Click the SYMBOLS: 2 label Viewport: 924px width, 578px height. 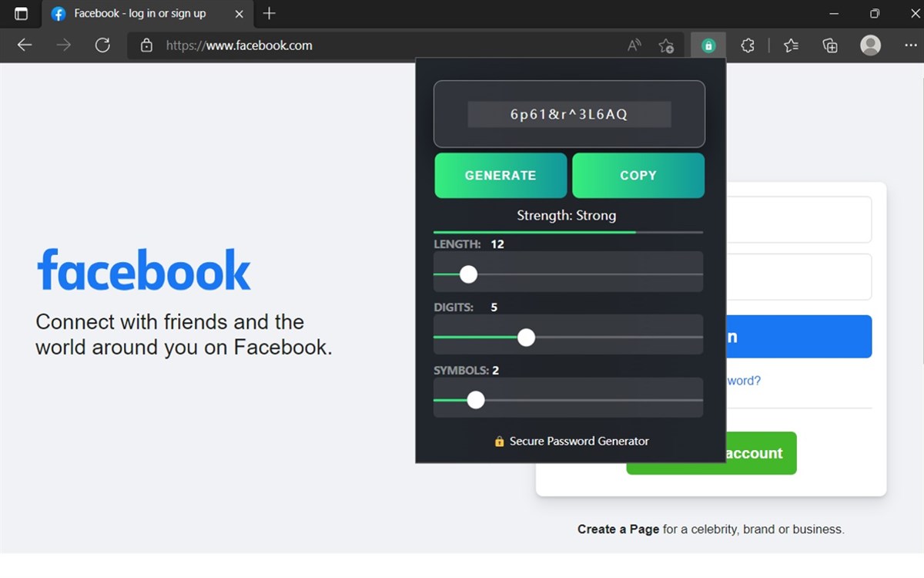467,371
